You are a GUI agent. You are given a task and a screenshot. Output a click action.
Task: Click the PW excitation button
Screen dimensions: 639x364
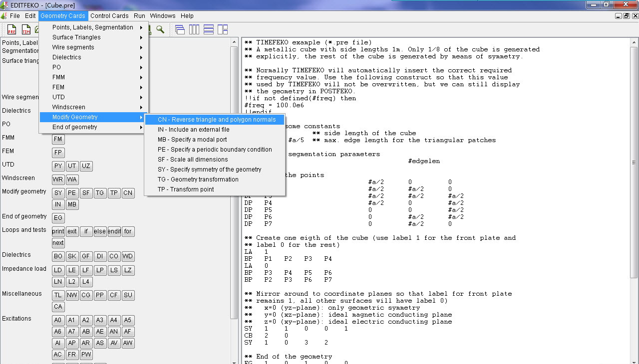[x=86, y=355]
